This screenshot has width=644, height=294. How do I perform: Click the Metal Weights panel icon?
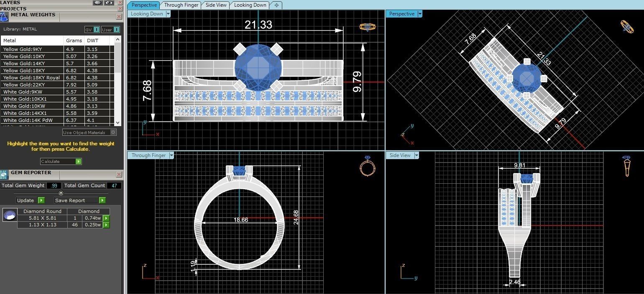(x=4, y=17)
